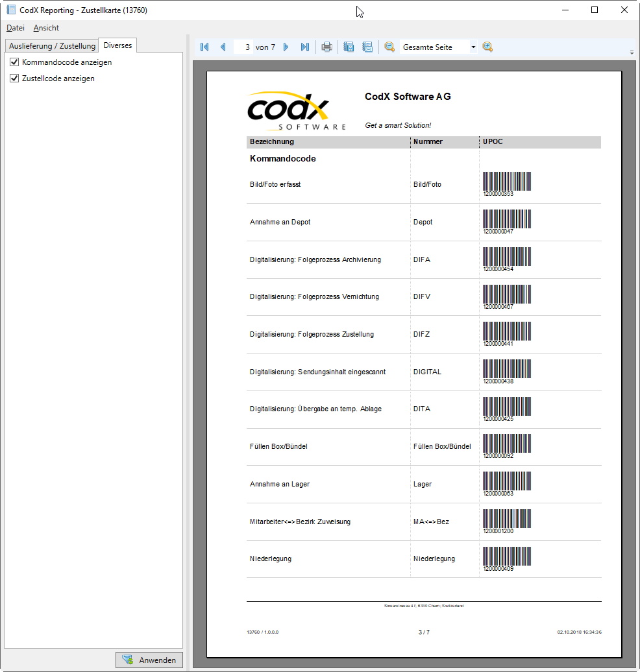Click the DIFV number cell
This screenshot has height=672, width=640.
422,296
